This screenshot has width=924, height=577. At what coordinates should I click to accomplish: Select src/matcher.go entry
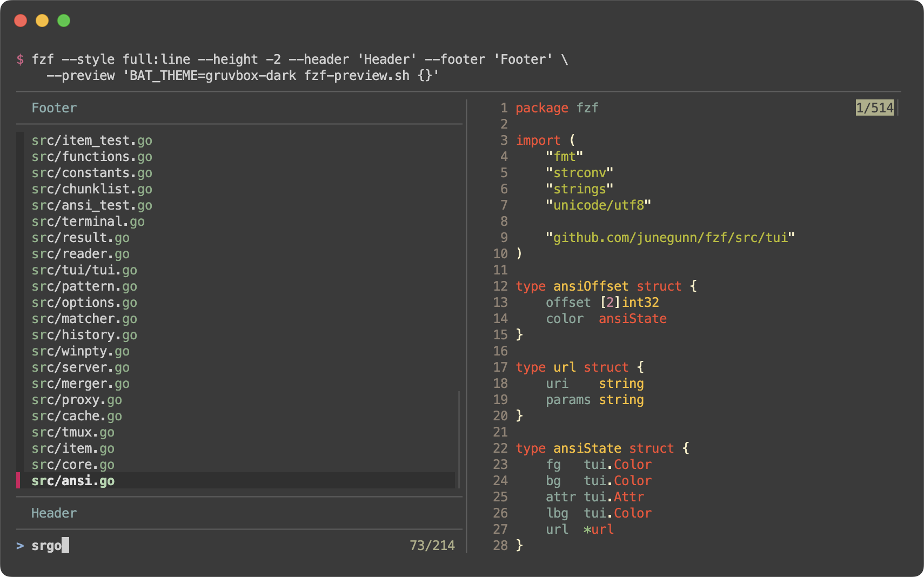[84, 319]
